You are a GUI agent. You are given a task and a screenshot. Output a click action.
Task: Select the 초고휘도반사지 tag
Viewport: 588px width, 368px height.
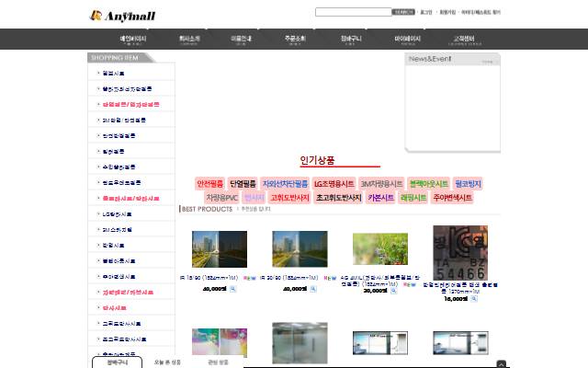point(338,198)
